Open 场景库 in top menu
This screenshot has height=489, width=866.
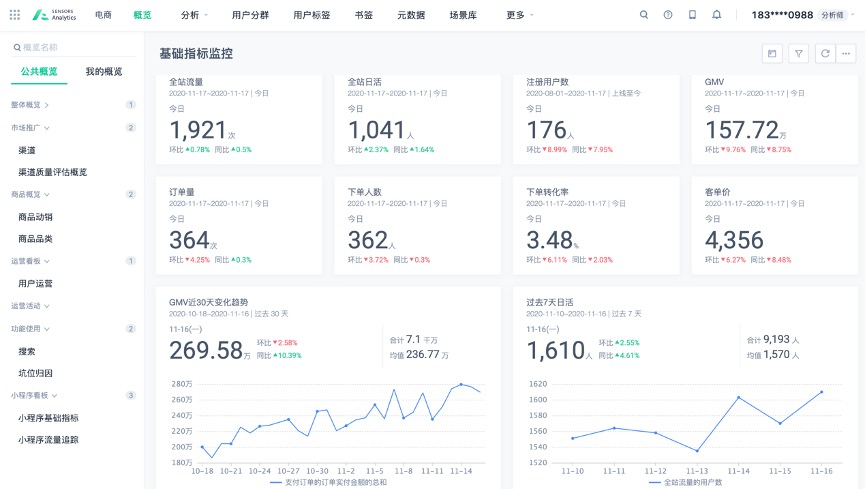pyautogui.click(x=463, y=15)
